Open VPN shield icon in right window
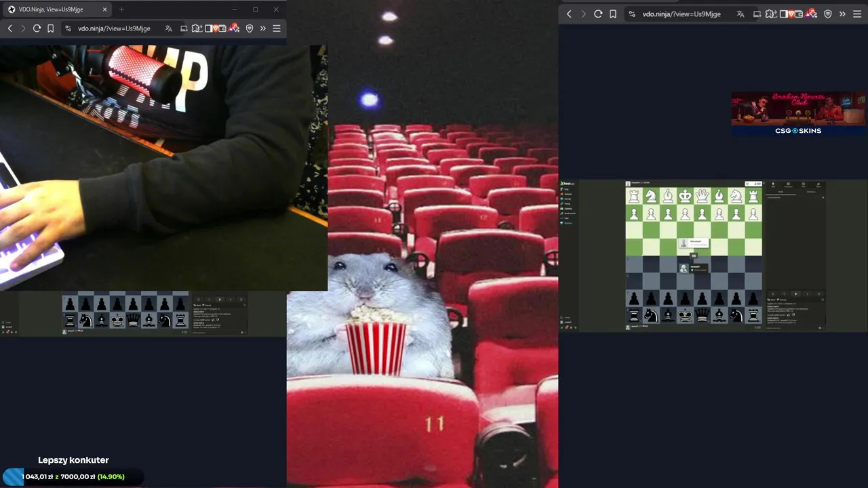Image resolution: width=868 pixels, height=488 pixels. 828,14
